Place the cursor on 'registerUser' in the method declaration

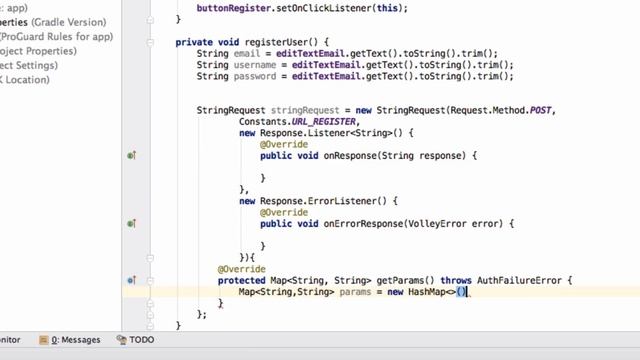tap(276, 42)
